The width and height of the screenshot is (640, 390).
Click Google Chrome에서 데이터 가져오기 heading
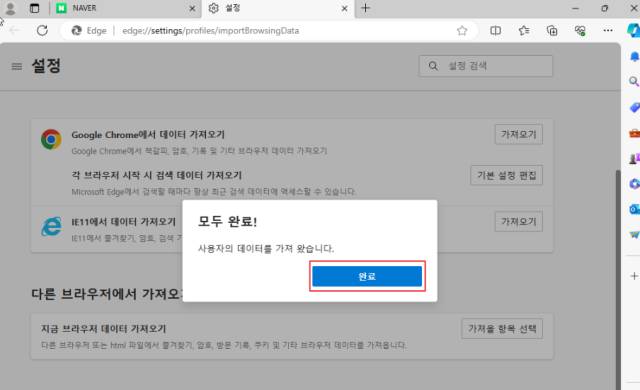point(148,135)
